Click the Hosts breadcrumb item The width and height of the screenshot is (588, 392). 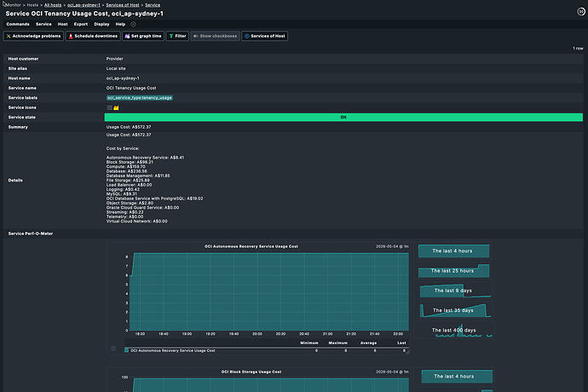32,5
